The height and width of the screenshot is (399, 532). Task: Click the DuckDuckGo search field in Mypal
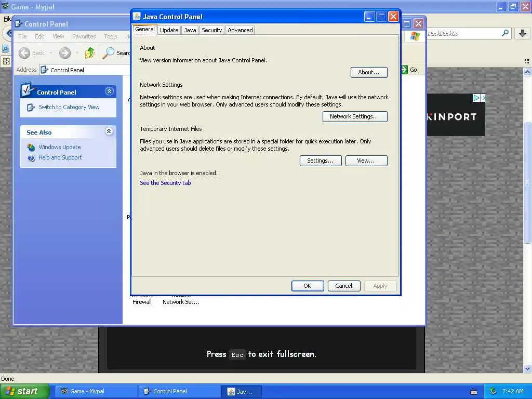[x=463, y=34]
